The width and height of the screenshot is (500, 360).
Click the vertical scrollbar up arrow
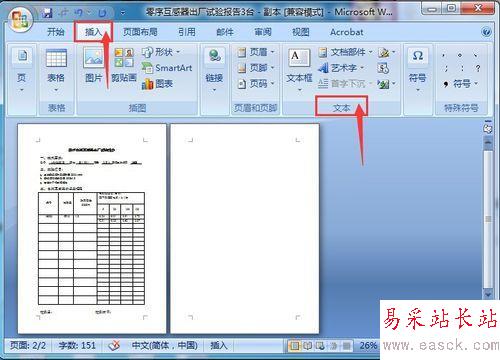[488, 143]
